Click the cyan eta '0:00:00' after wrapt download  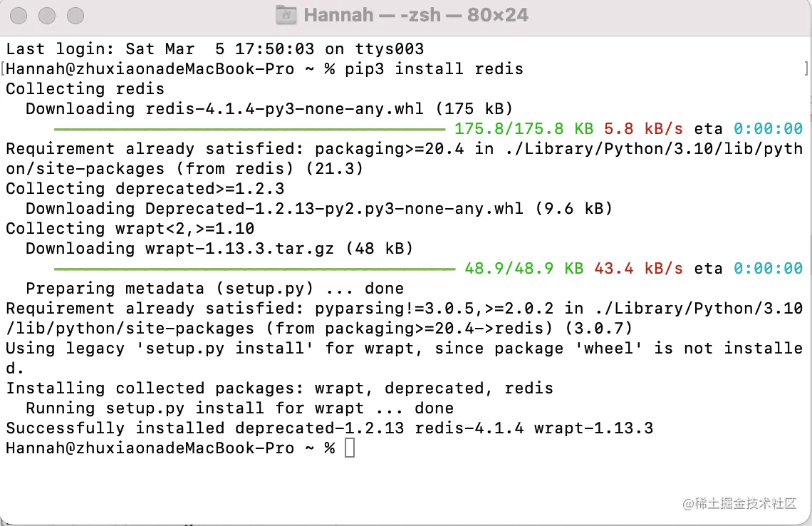pyautogui.click(x=768, y=269)
